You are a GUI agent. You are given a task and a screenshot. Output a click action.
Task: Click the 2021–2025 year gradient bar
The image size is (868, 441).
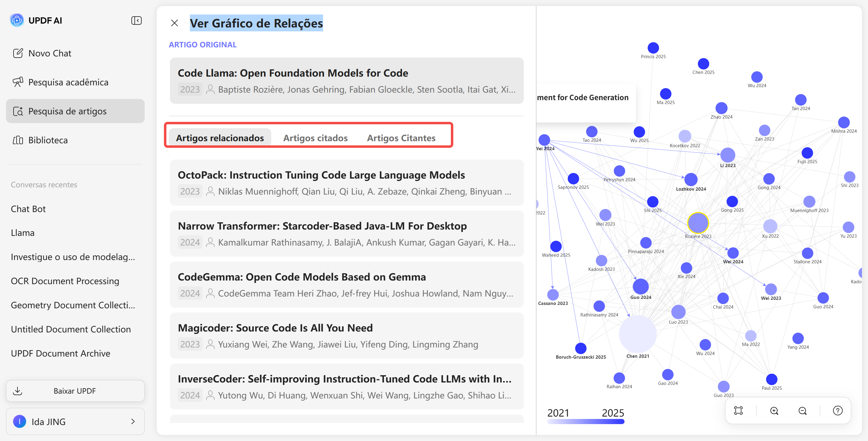pos(586,421)
